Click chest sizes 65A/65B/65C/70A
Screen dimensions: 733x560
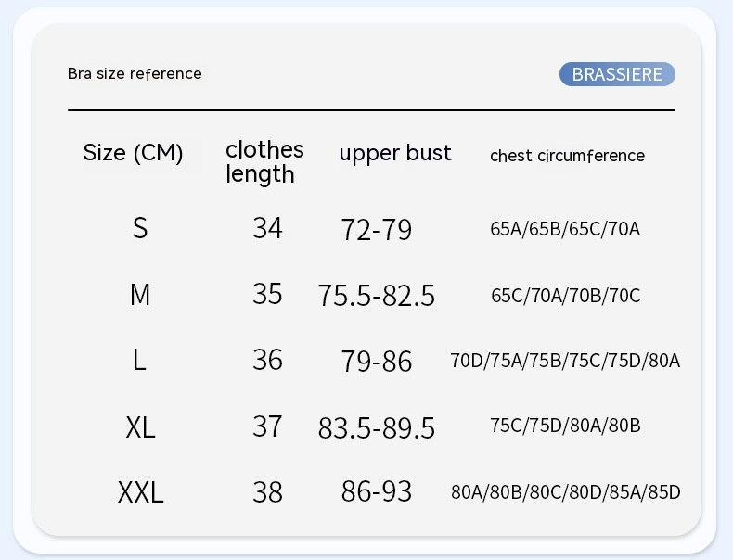coord(565,229)
